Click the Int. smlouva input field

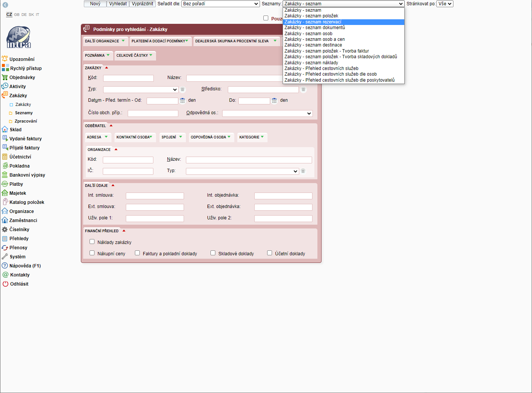tap(155, 196)
